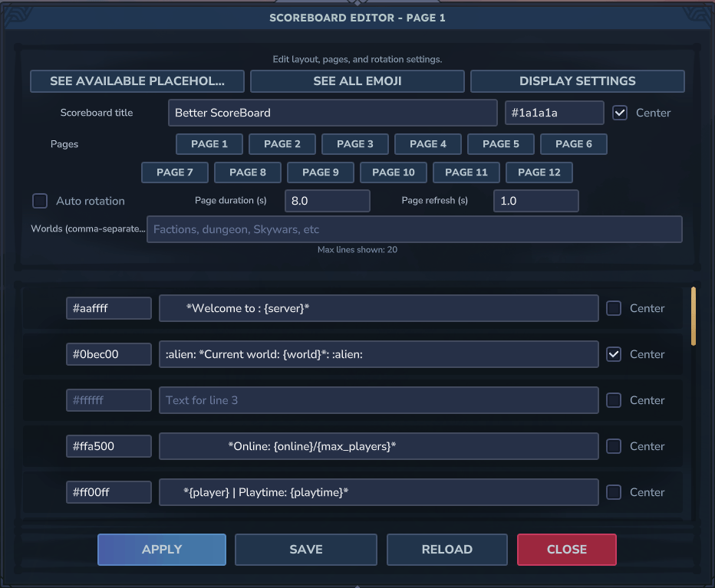Image resolution: width=715 pixels, height=588 pixels.
Task: Show available placeholders
Action: coord(137,81)
